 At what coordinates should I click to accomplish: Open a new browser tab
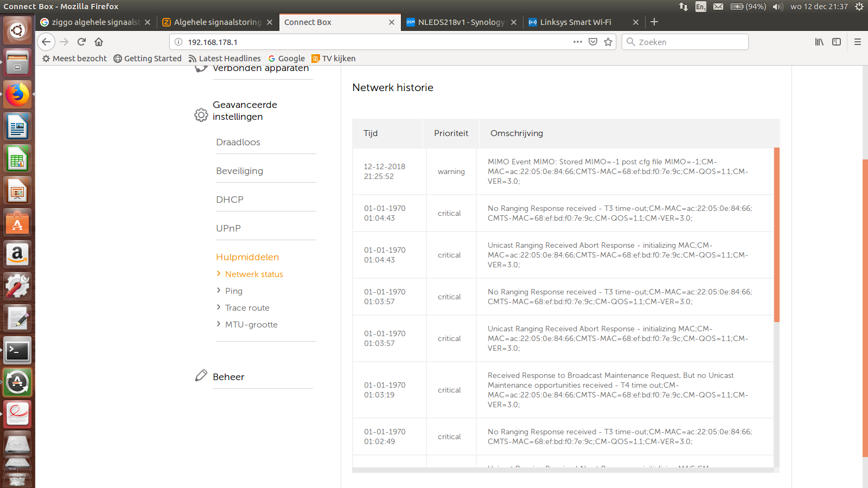point(654,22)
